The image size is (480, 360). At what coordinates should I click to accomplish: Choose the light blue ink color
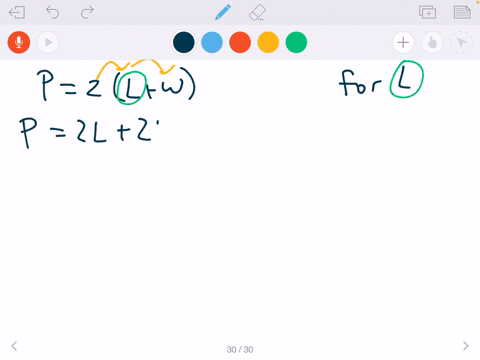(212, 42)
